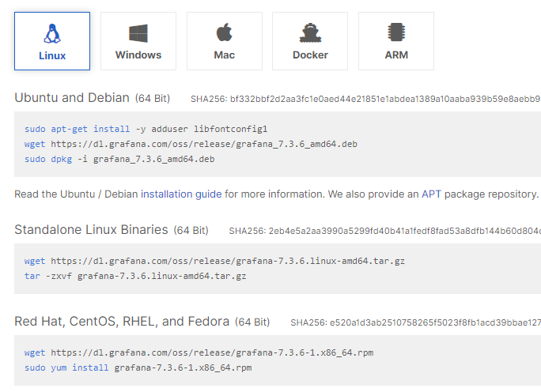Click the sudo yum install command line
Viewport: 541px width, 392px height.
pyautogui.click(x=138, y=367)
